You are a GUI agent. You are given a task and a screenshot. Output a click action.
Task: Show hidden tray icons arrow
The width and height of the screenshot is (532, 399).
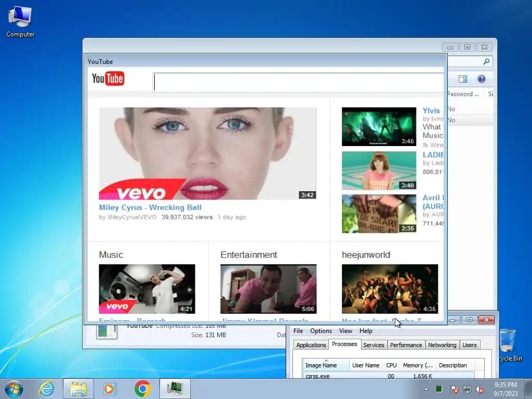click(426, 389)
